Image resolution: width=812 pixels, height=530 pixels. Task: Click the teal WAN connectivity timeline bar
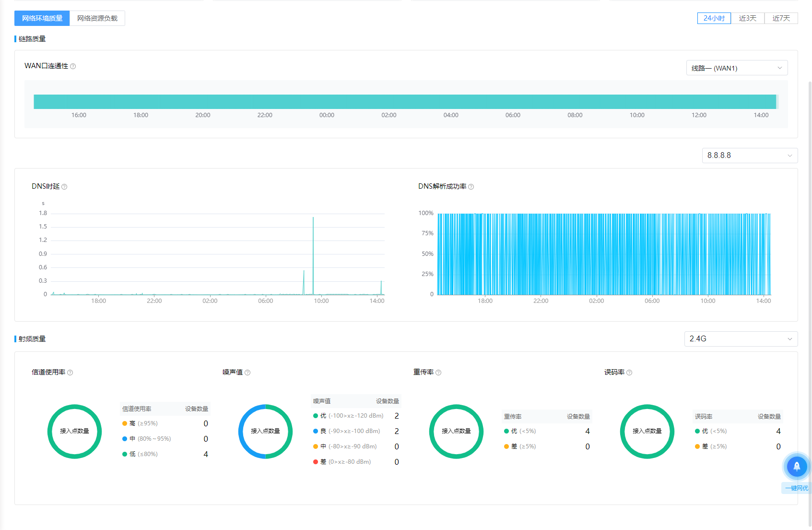pos(405,102)
